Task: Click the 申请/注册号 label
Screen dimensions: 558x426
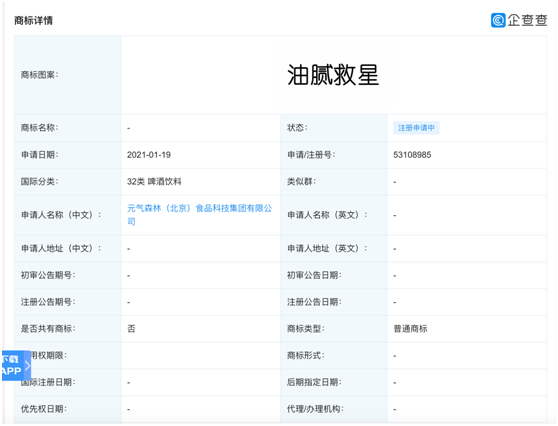Action: [x=311, y=155]
